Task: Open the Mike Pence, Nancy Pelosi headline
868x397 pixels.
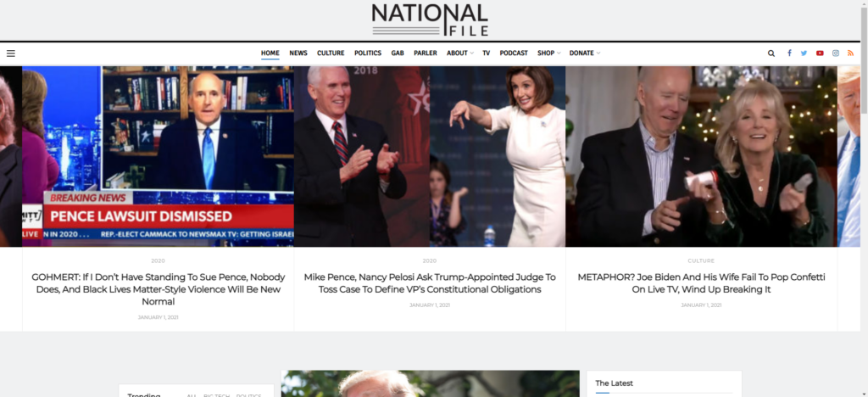Action: pyautogui.click(x=430, y=283)
